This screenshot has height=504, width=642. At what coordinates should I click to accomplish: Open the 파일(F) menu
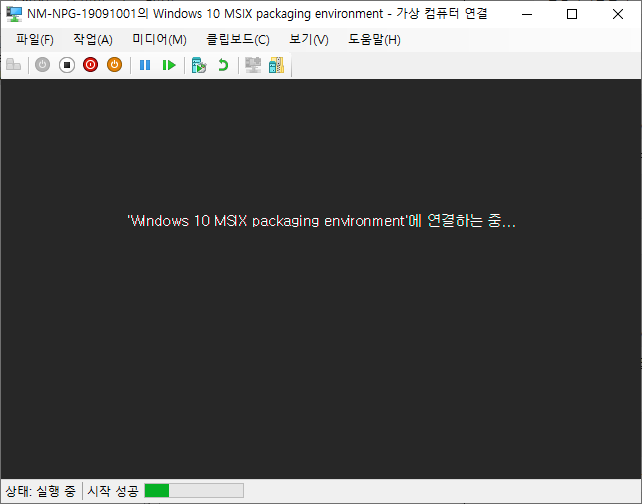point(35,39)
